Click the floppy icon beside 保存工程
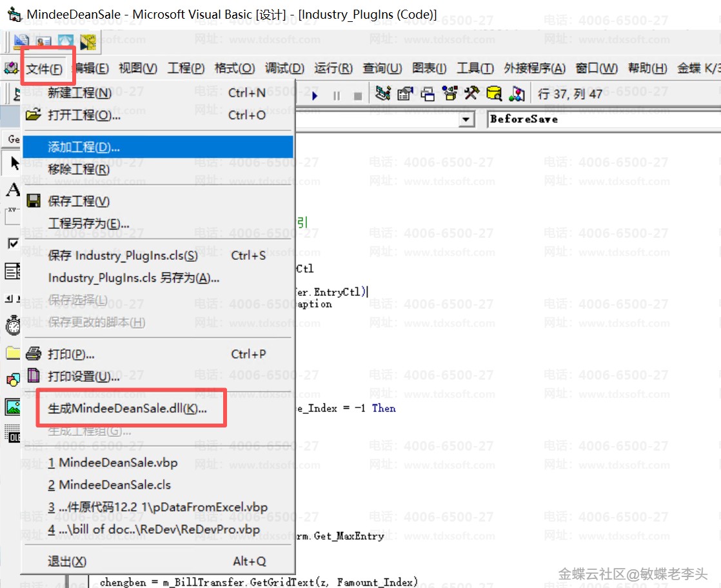The height and width of the screenshot is (588, 721). 33,201
